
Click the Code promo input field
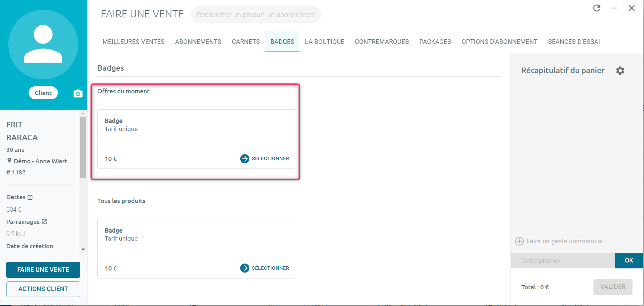[563, 260]
